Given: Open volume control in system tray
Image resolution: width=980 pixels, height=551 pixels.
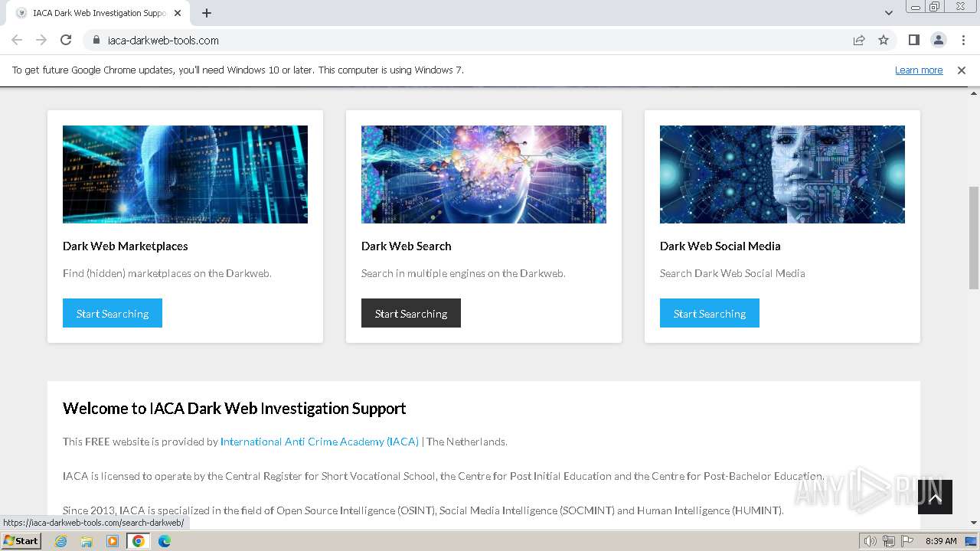Looking at the screenshot, I should [871, 541].
